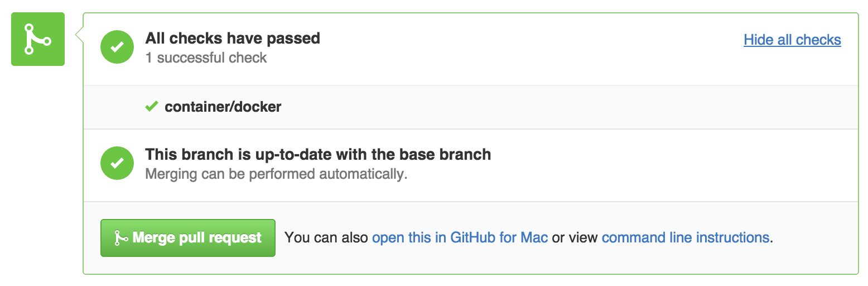868x286 pixels.
Task: Merge the pull request with the green button
Action: pyautogui.click(x=188, y=238)
